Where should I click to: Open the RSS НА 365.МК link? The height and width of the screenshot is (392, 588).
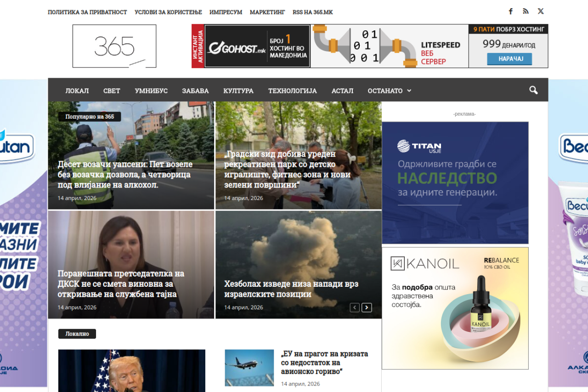click(312, 12)
